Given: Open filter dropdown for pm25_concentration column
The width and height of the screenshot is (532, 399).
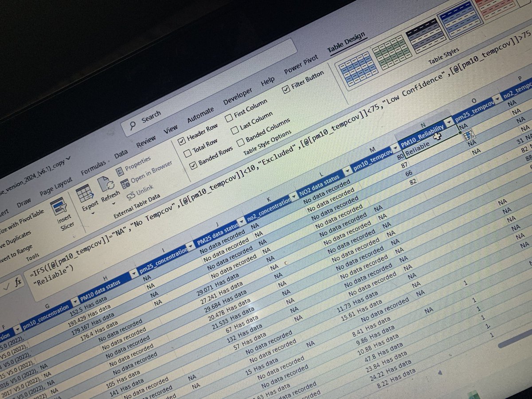Looking at the screenshot, I should click(191, 246).
